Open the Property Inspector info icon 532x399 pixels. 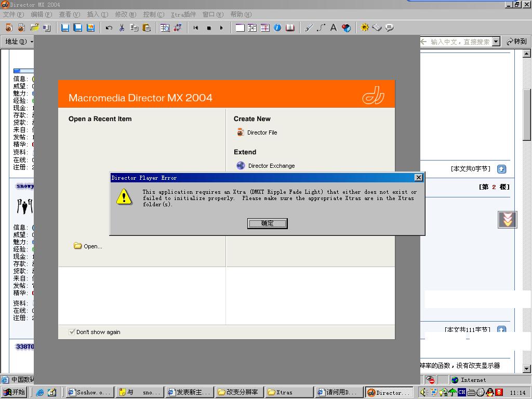(277, 28)
